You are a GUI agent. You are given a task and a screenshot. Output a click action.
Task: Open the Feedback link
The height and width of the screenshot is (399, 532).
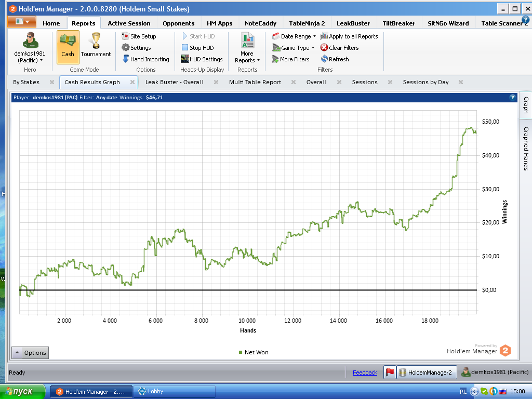tap(365, 373)
